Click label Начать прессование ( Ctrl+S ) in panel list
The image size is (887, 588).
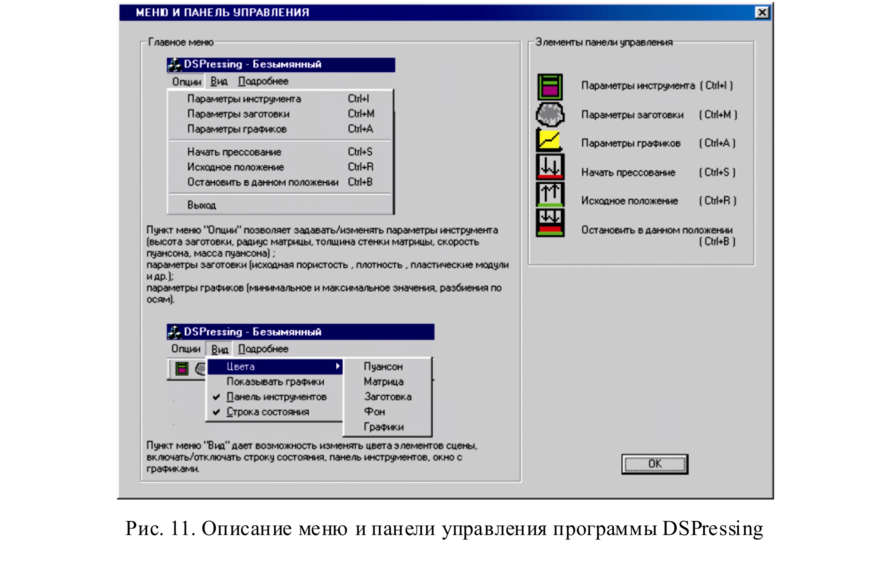pyautogui.click(x=658, y=172)
